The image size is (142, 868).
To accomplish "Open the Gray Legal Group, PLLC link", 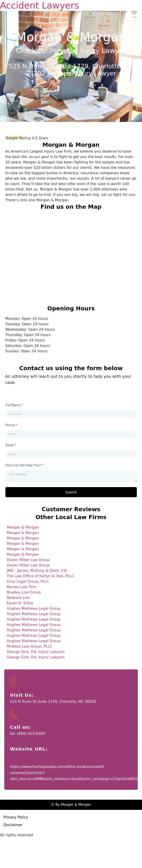I will (x=28, y=581).
